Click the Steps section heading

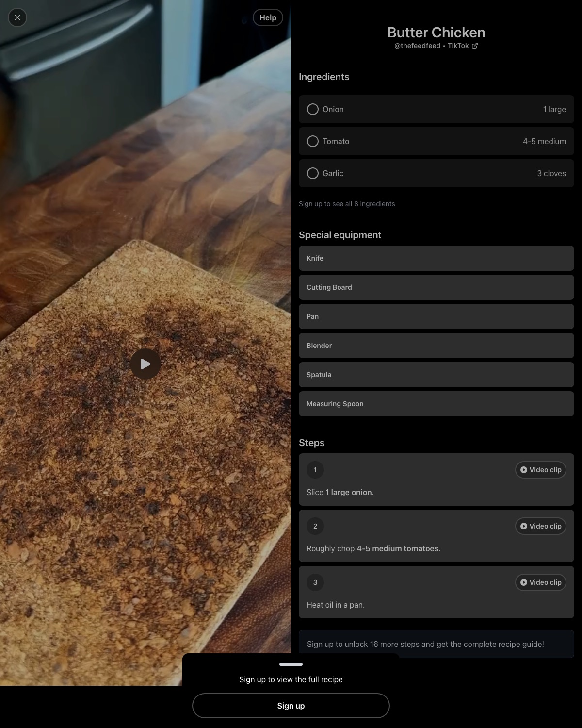(311, 443)
